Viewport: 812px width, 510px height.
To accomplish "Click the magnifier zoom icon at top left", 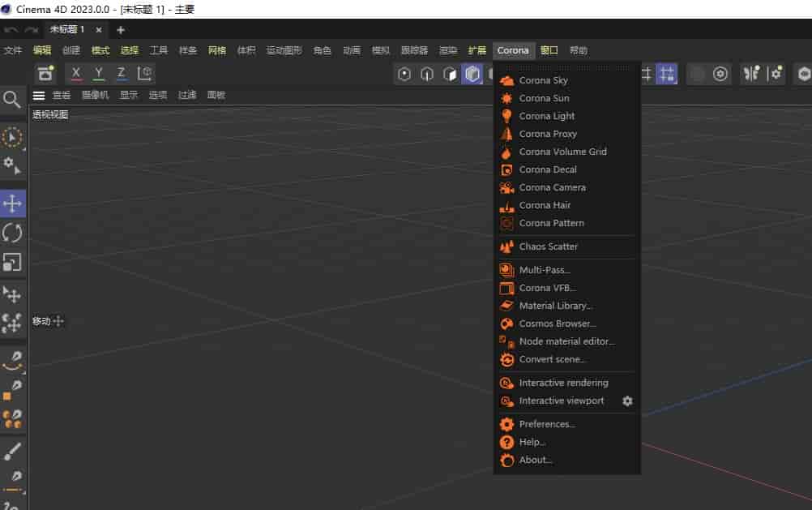I will 12,100.
